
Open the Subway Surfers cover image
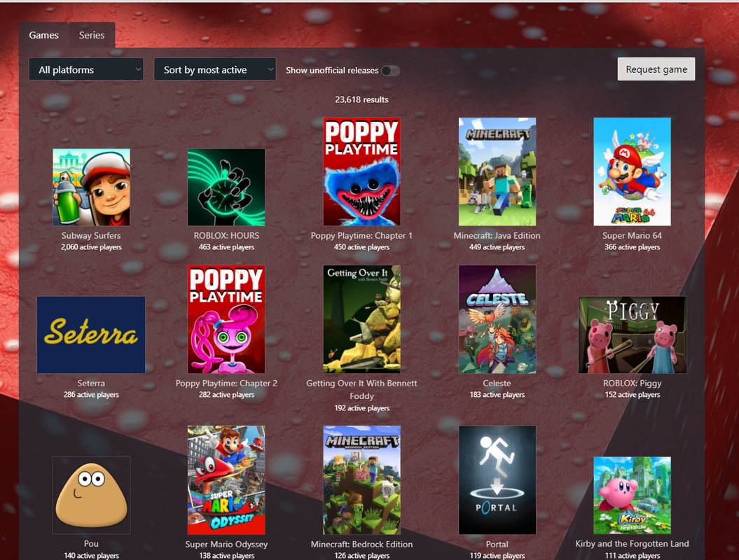92,188
